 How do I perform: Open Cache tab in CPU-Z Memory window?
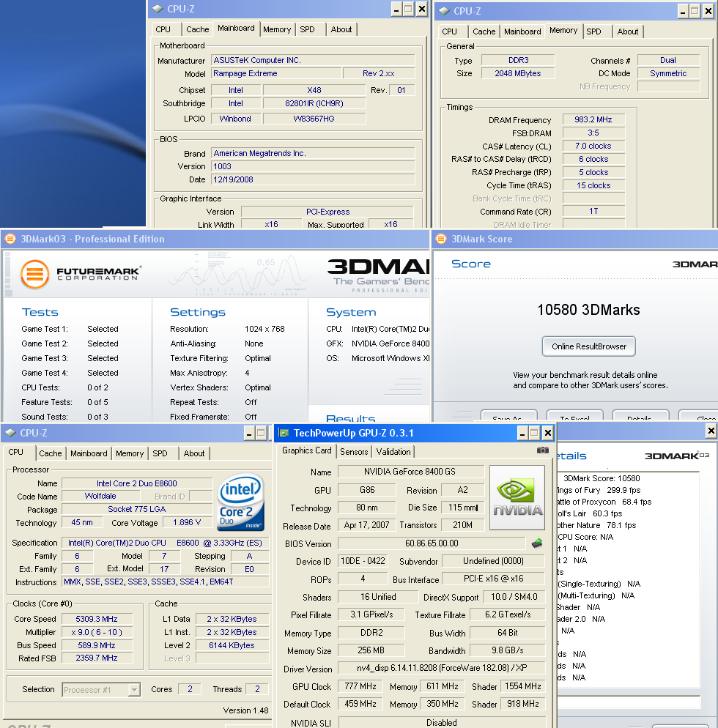coord(484,31)
